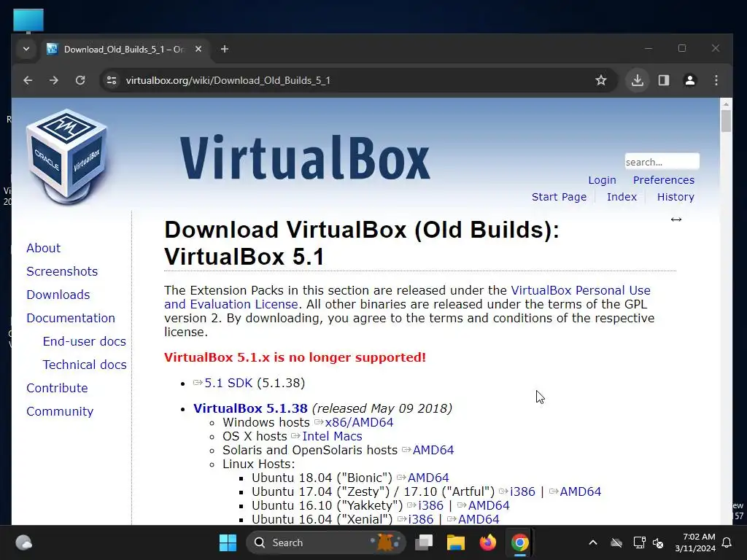Image resolution: width=747 pixels, height=560 pixels.
Task: Open Chrome downloads tray
Action: point(638,80)
